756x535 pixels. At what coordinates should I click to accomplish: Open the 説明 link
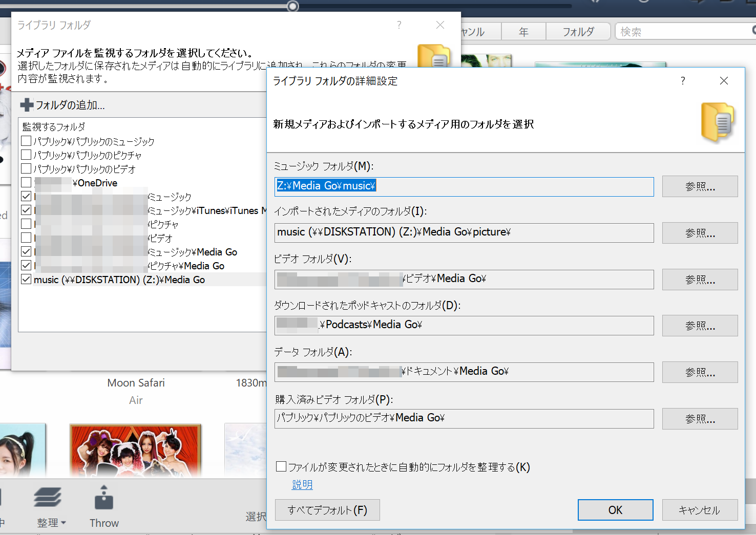(302, 484)
